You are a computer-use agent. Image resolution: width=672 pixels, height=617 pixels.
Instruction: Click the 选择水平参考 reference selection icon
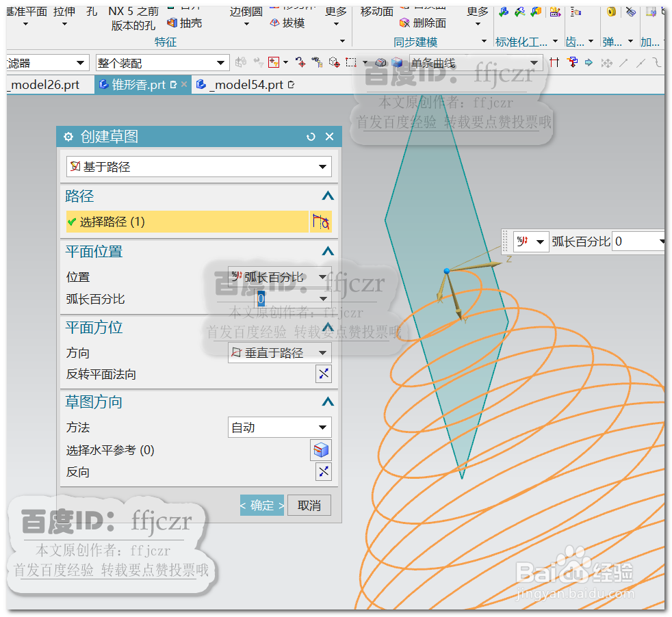point(320,450)
